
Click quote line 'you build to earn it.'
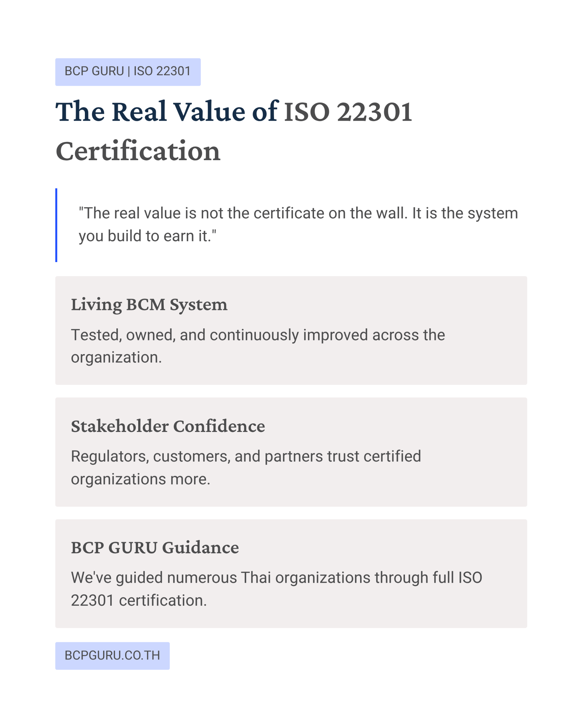(x=147, y=236)
